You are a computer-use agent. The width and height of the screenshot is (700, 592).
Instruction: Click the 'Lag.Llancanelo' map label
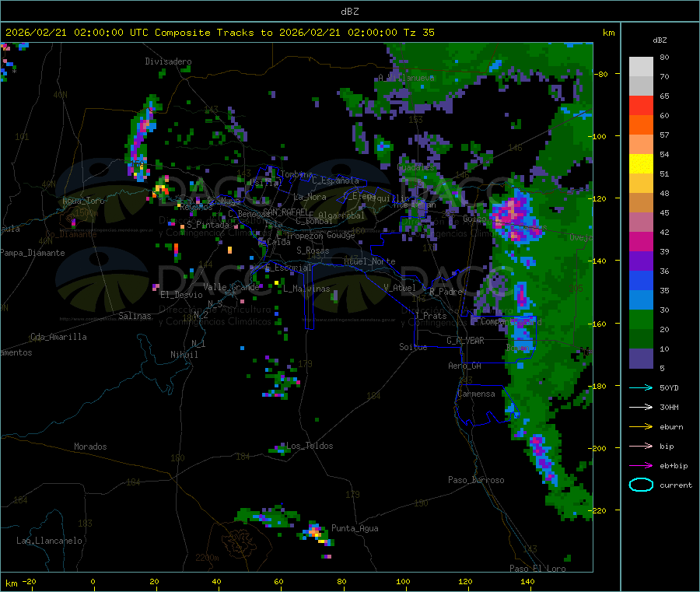tap(49, 541)
